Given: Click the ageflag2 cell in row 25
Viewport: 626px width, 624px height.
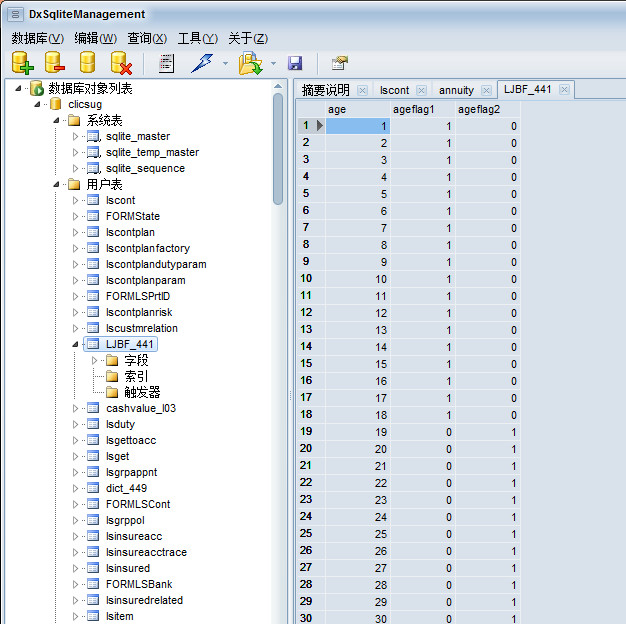Looking at the screenshot, I should click(488, 534).
